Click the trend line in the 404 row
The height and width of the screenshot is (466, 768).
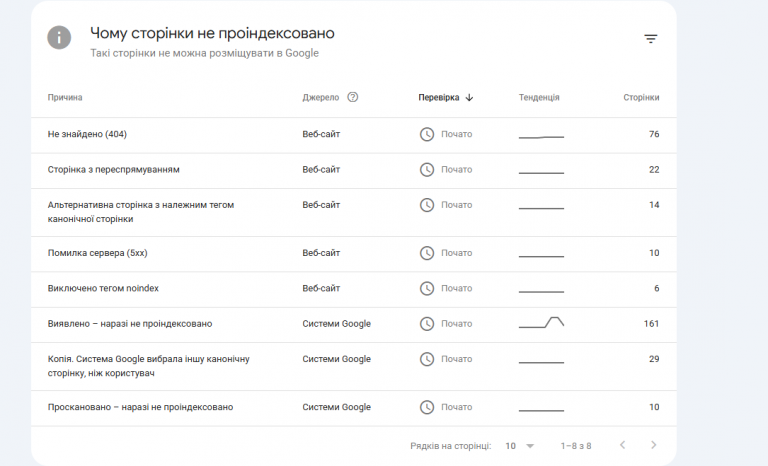[541, 137]
